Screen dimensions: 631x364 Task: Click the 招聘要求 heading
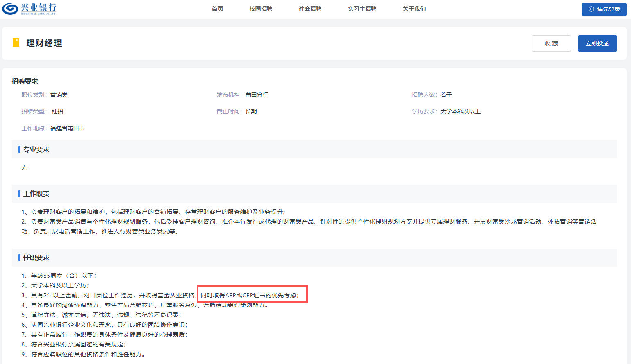pyautogui.click(x=25, y=81)
